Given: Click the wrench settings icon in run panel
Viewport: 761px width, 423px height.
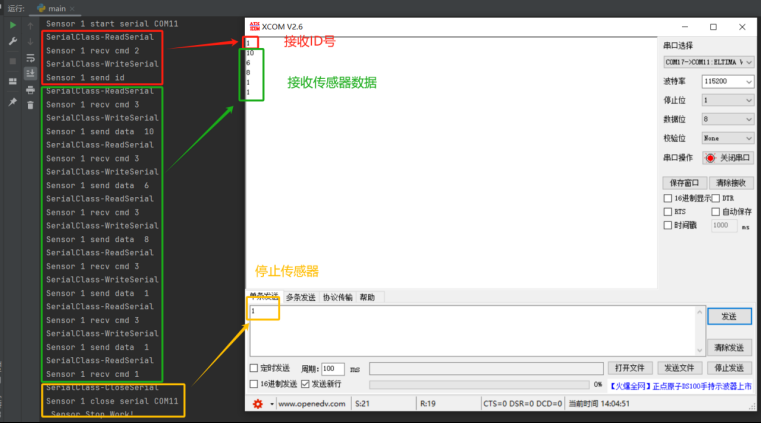Looking at the screenshot, I should pyautogui.click(x=13, y=42).
